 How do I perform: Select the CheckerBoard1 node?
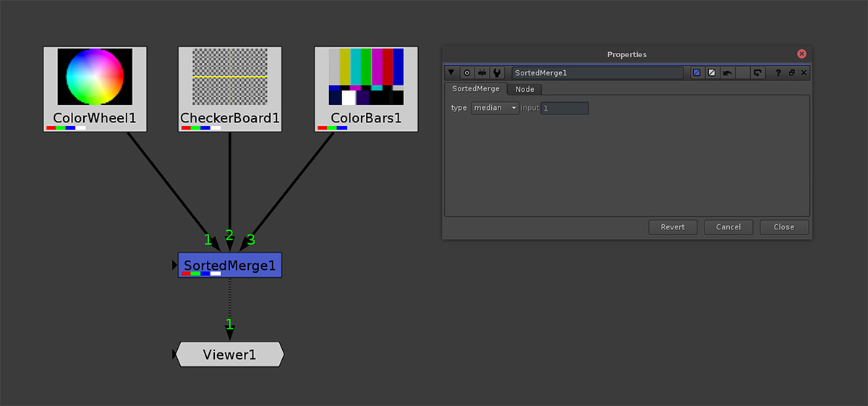click(x=230, y=88)
